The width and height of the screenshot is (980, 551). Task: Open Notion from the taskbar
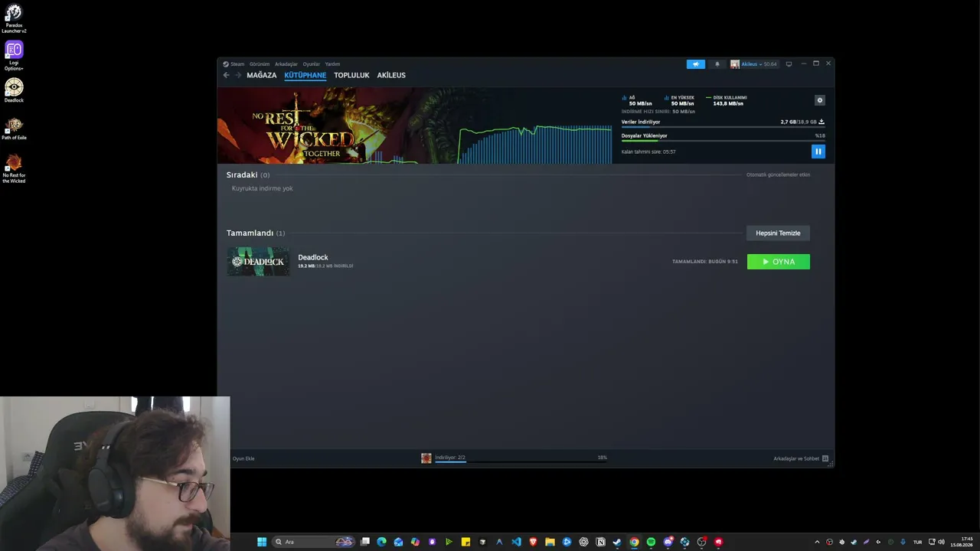pos(600,542)
